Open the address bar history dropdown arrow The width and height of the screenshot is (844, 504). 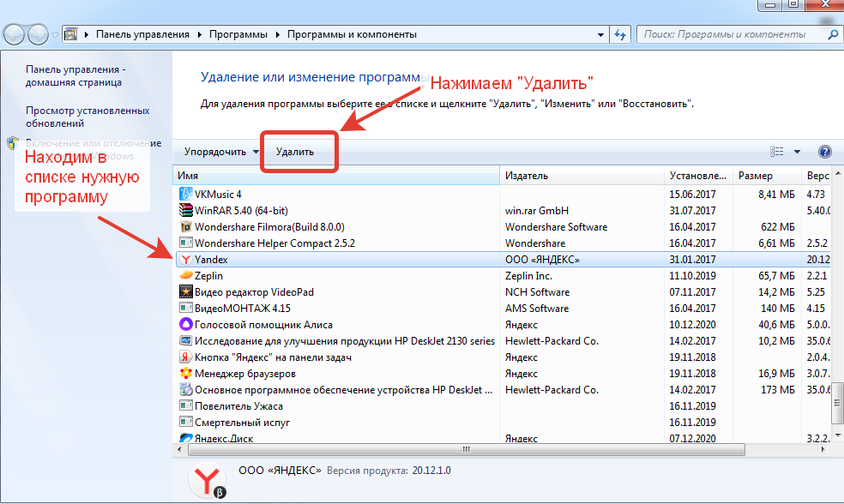point(600,35)
